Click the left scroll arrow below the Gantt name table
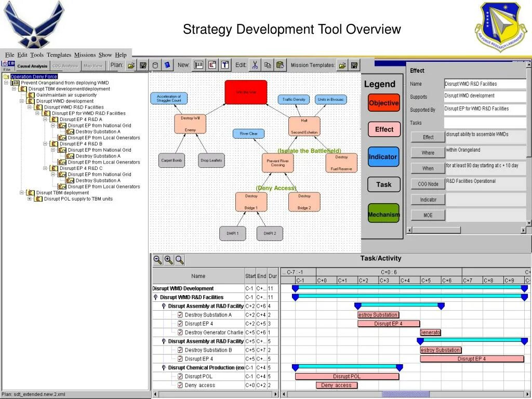Viewport: 532px width, 399px height. pos(155,394)
